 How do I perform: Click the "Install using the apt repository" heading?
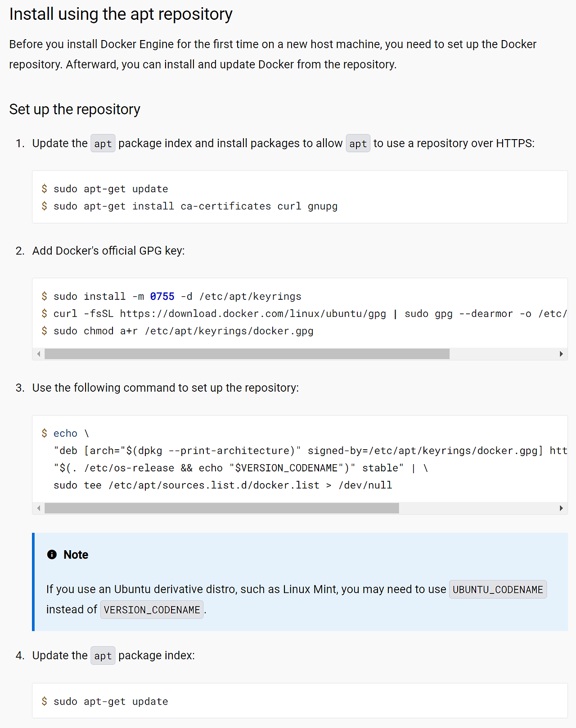pos(121,14)
